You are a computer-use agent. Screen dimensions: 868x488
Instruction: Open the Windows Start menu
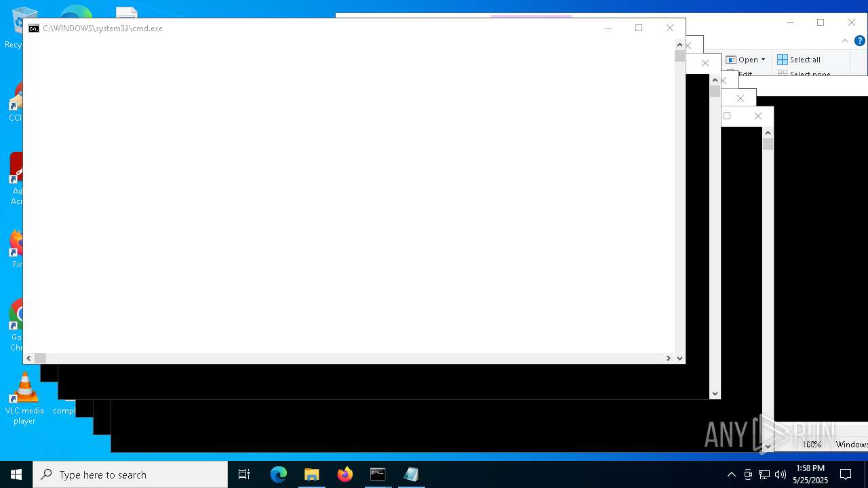pyautogui.click(x=16, y=474)
